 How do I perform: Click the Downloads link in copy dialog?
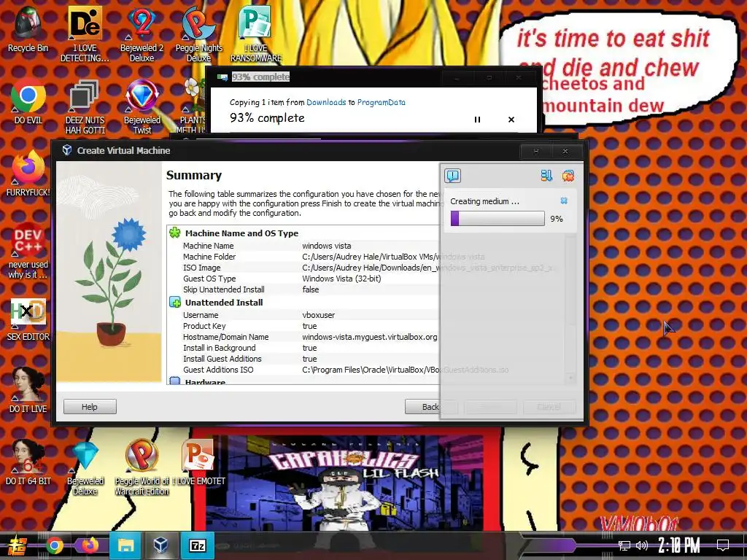point(326,102)
